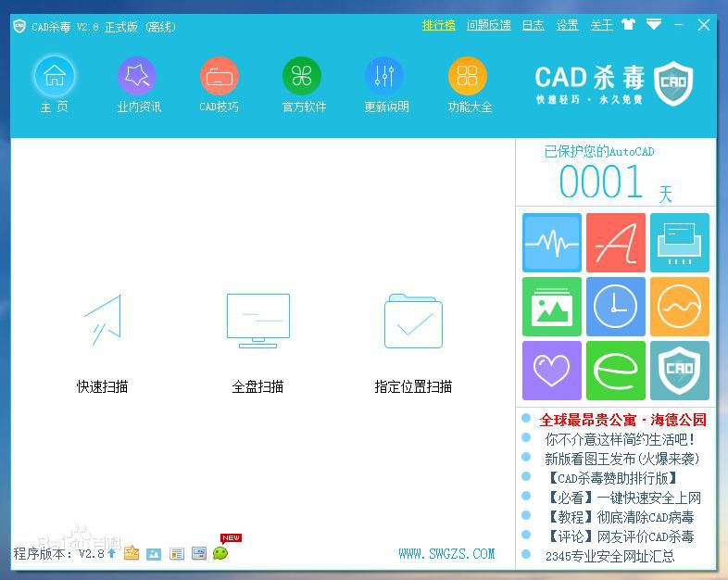Image resolution: width=728 pixels, height=580 pixels.
Task: Open the 排行榜 ranking link
Action: click(x=438, y=25)
